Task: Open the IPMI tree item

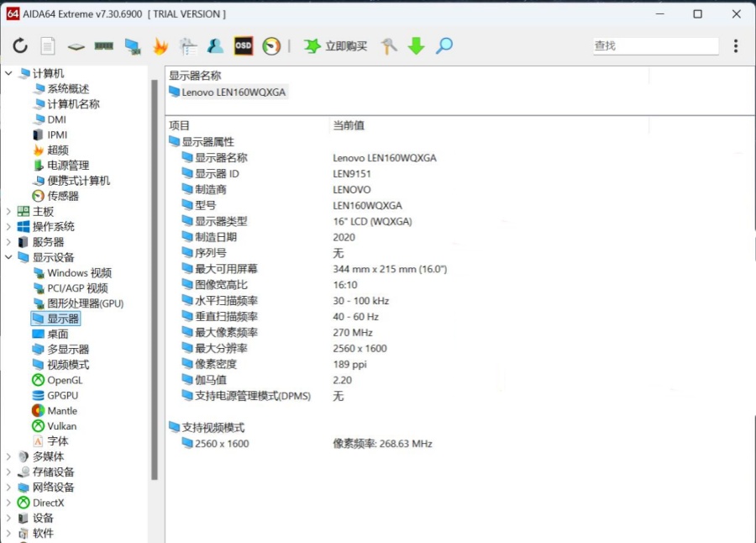Action: (x=50, y=134)
